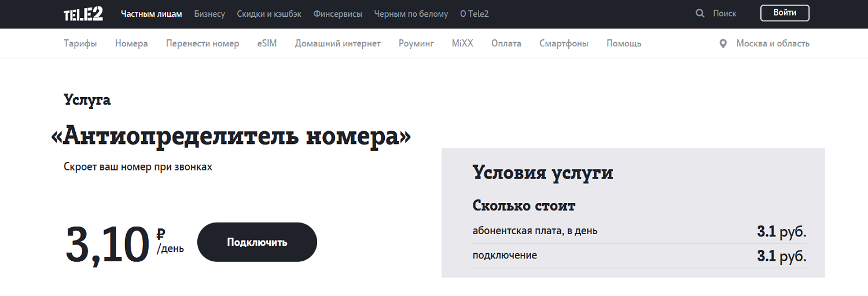Open the Частным лицам section

pos(152,14)
